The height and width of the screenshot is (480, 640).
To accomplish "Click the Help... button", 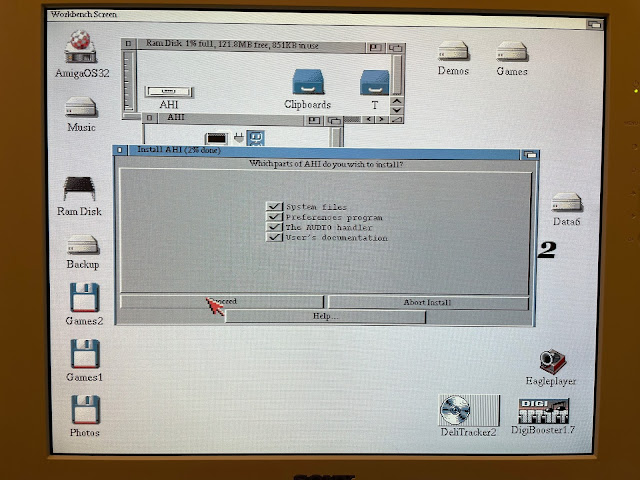I will point(325,316).
